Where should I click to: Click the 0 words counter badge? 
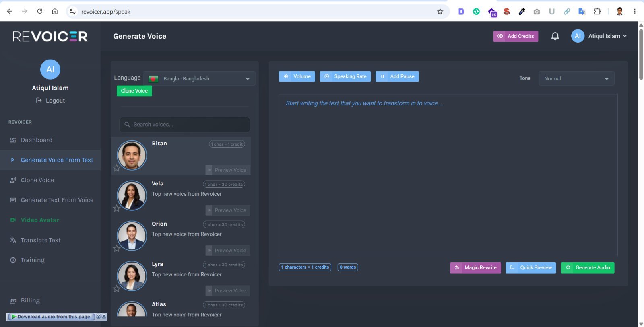(x=348, y=267)
